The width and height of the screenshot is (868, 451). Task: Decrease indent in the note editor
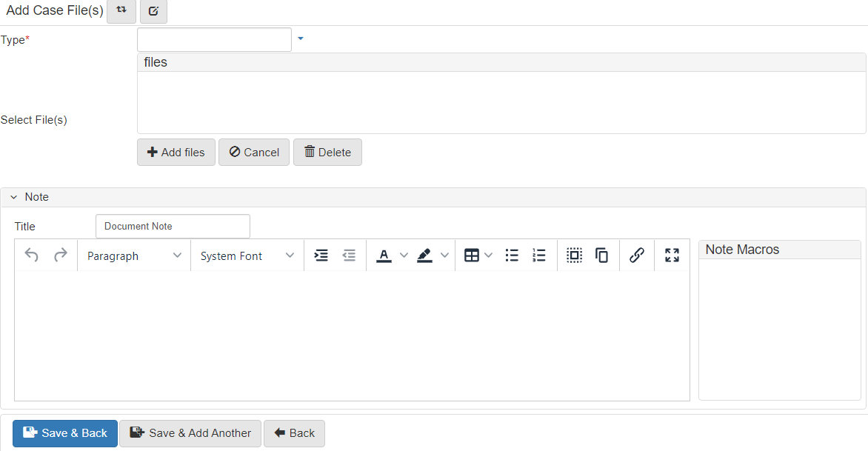(349, 255)
